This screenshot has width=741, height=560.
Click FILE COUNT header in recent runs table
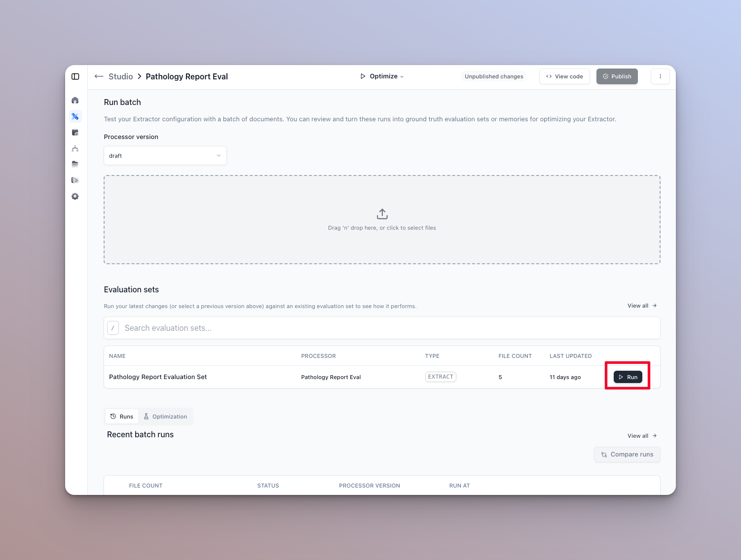coord(146,486)
